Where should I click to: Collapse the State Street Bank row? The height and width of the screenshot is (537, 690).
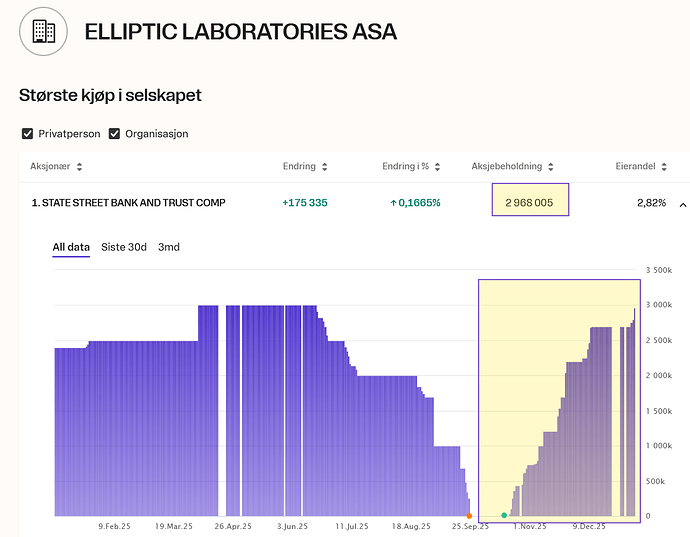coord(682,203)
